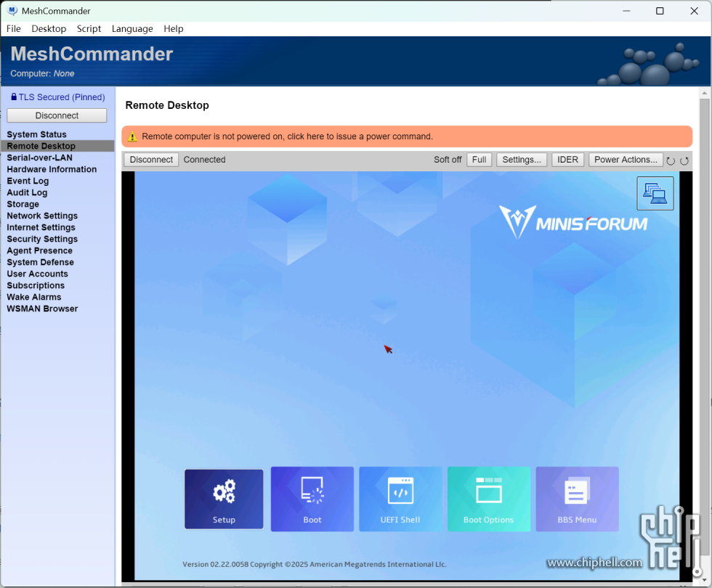Open Audit Log in sidebar
This screenshot has width=712, height=588.
point(27,192)
